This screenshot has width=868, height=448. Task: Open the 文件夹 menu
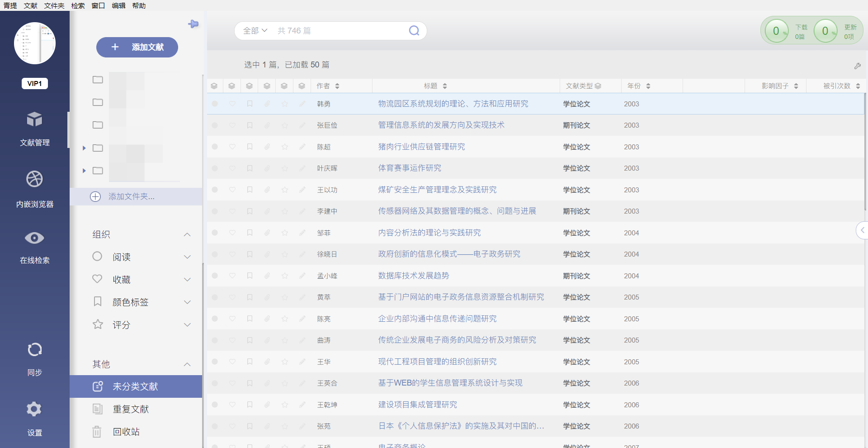(54, 5)
